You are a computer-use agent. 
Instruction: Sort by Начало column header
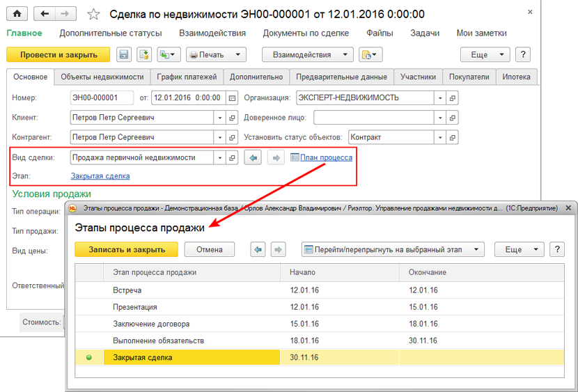pyautogui.click(x=340, y=273)
